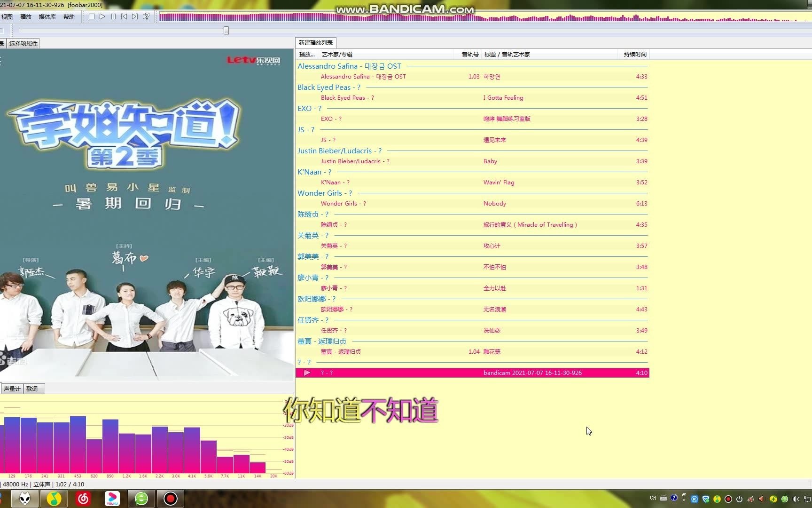Click the blue help question-mark tray icon
812x508 pixels.
(674, 498)
